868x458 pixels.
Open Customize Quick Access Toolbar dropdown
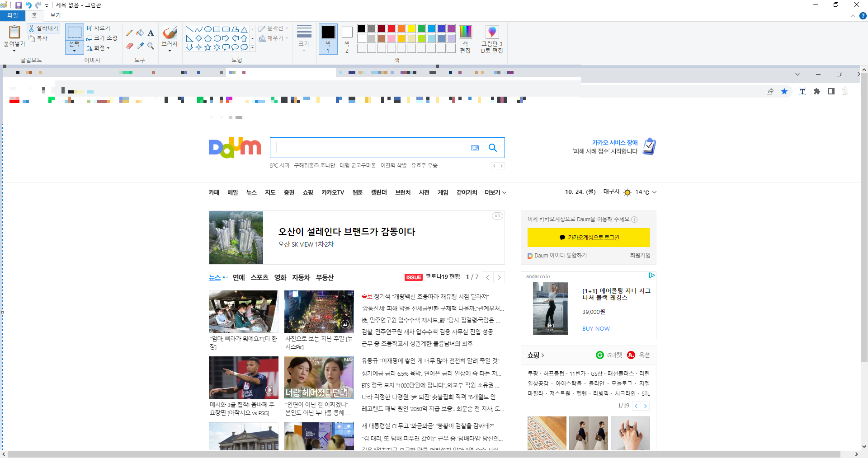tap(47, 5)
